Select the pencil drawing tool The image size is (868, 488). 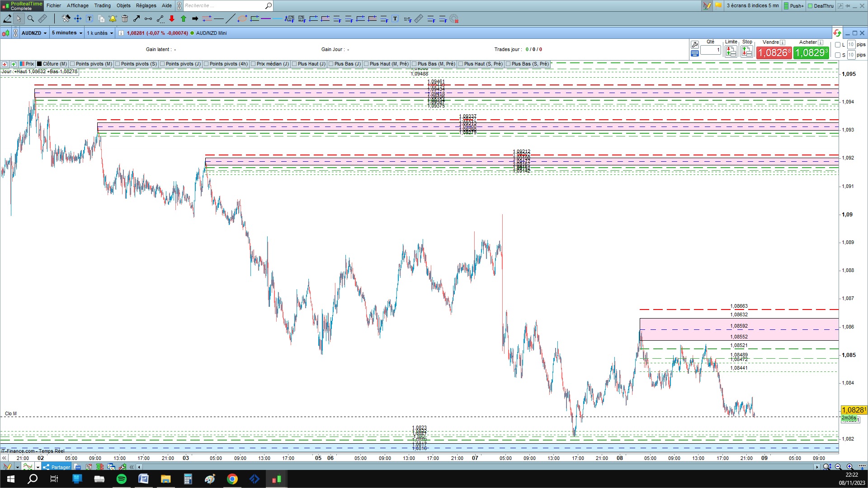tap(7, 19)
